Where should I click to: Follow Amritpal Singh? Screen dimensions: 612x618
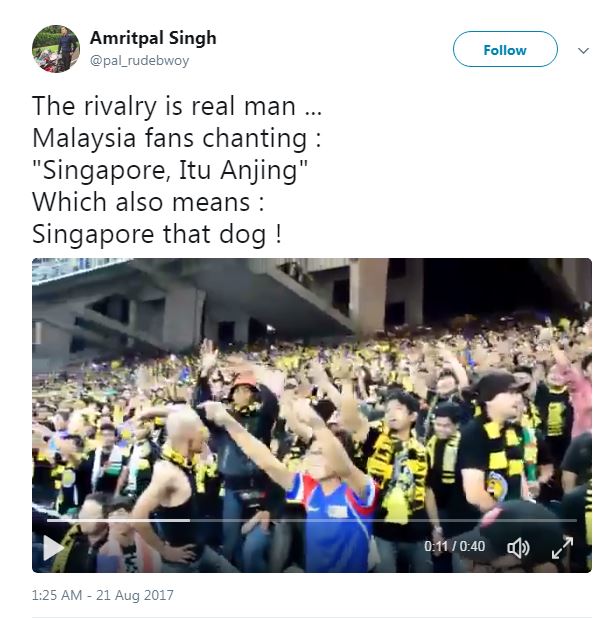coord(505,50)
